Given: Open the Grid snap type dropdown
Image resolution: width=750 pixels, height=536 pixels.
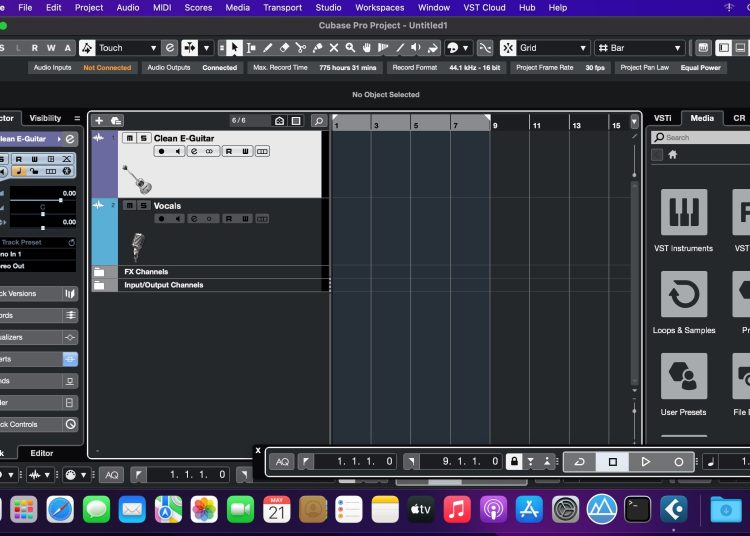Looking at the screenshot, I should tap(550, 48).
